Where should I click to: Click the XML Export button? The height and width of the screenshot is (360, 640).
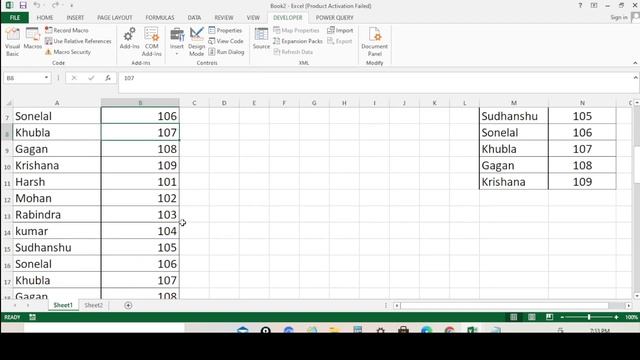pos(340,41)
